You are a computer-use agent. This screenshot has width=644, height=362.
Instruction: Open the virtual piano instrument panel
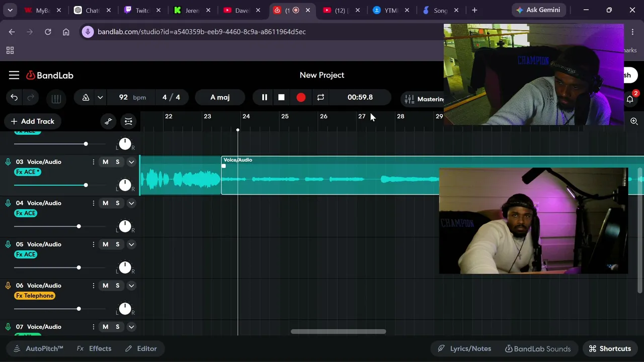tap(56, 99)
